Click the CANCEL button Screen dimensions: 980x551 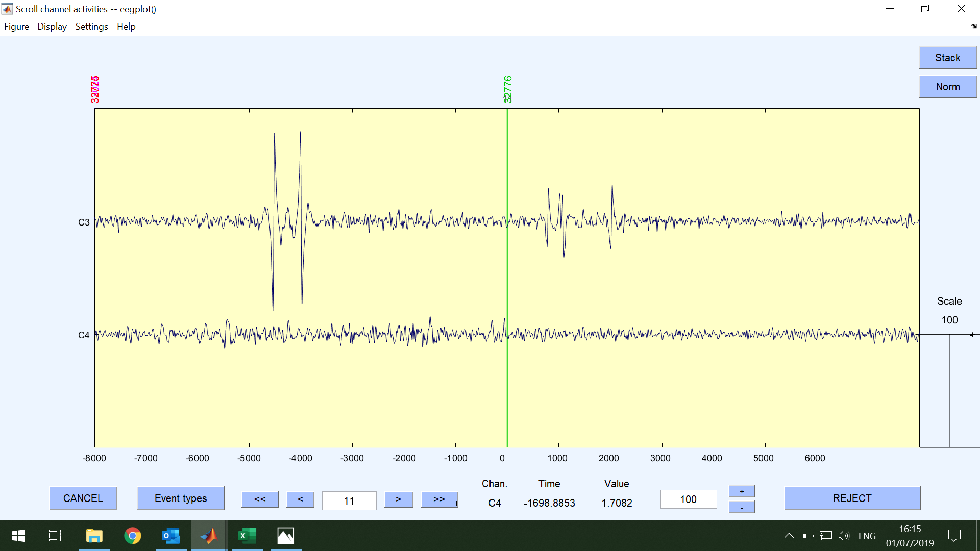click(x=83, y=498)
